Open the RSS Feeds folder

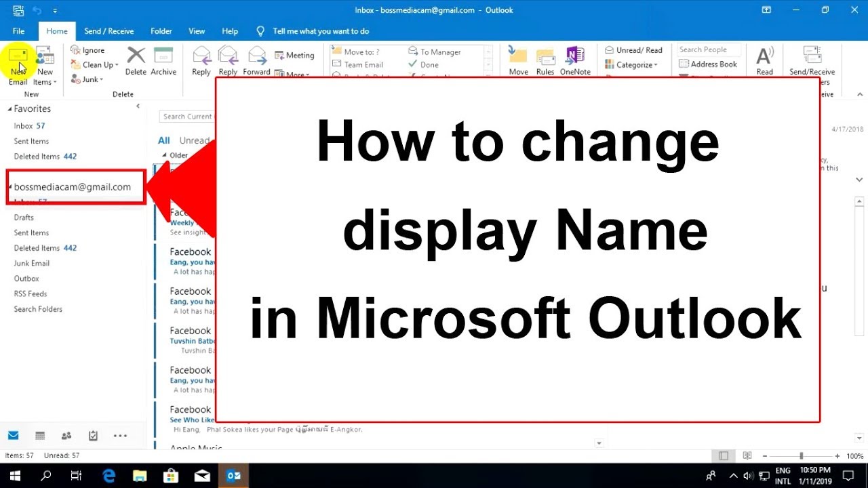point(31,293)
